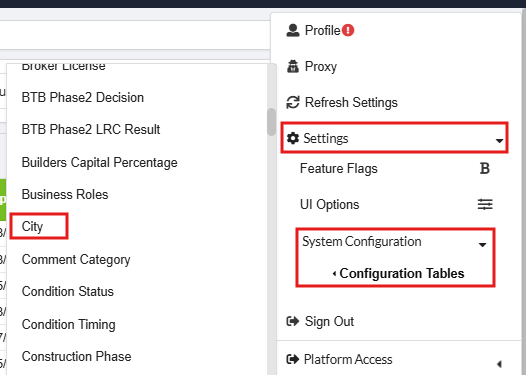This screenshot has width=526, height=375.
Task: Click the Platform Access arrow icon
Action: tap(293, 359)
